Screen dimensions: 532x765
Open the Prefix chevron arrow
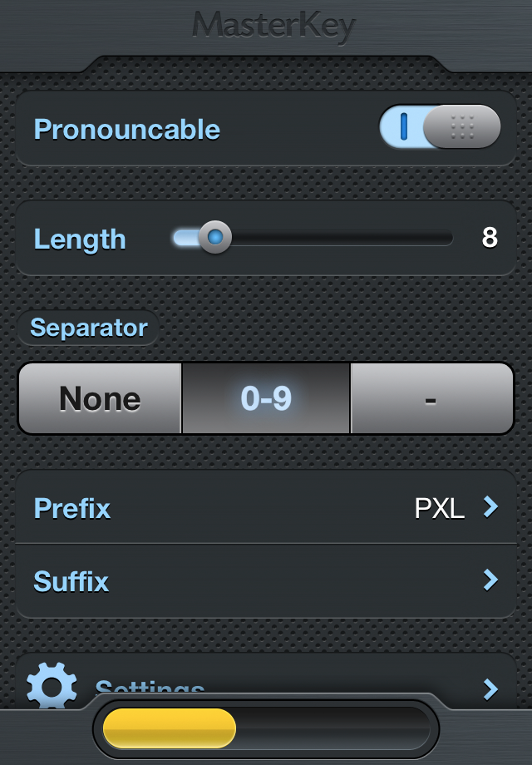pos(490,507)
